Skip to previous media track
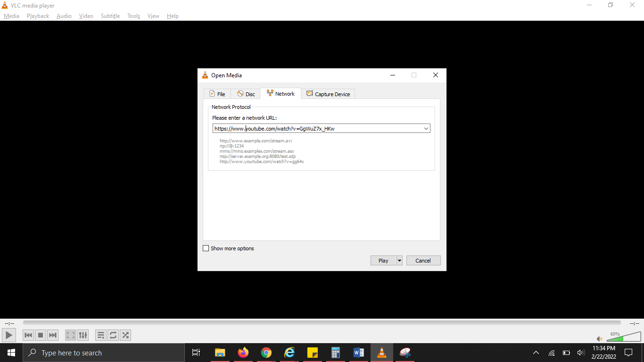644x362 pixels. coord(28,335)
